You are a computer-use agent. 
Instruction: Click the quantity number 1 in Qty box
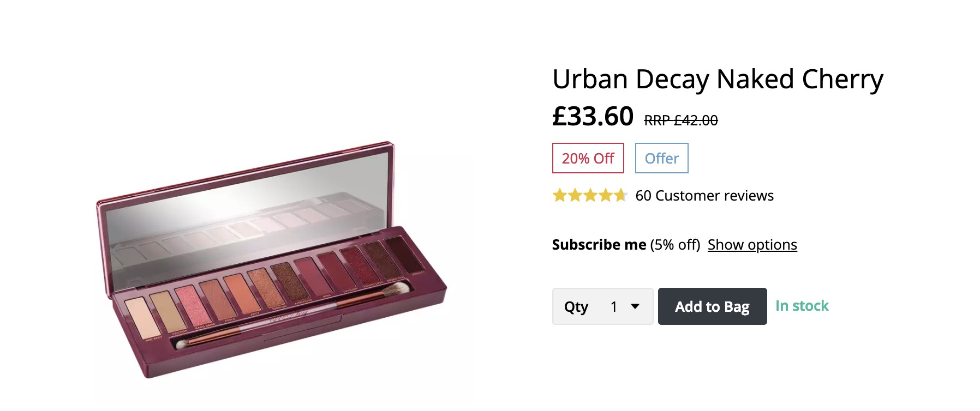pyautogui.click(x=614, y=307)
